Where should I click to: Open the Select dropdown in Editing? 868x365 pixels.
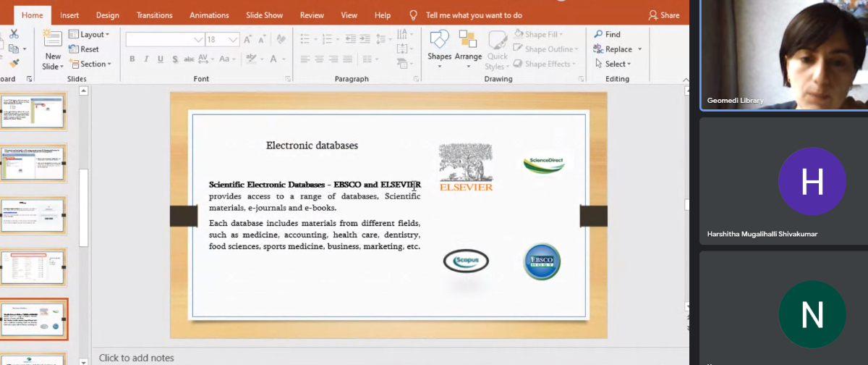612,64
